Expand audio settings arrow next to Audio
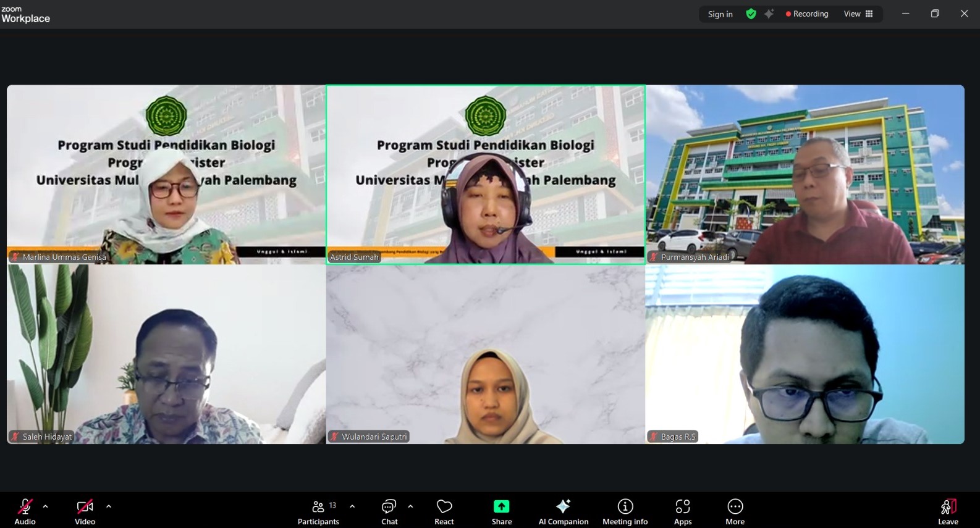Viewport: 980px width, 528px height. (46, 506)
